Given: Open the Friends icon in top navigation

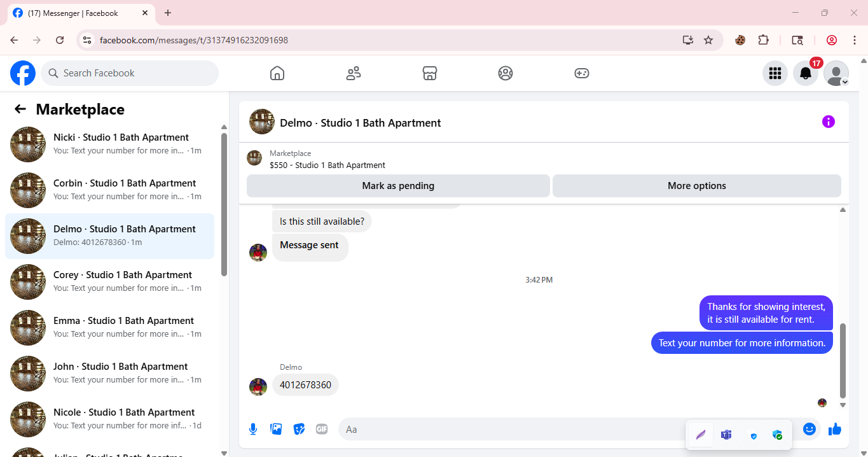Looking at the screenshot, I should click(x=354, y=73).
